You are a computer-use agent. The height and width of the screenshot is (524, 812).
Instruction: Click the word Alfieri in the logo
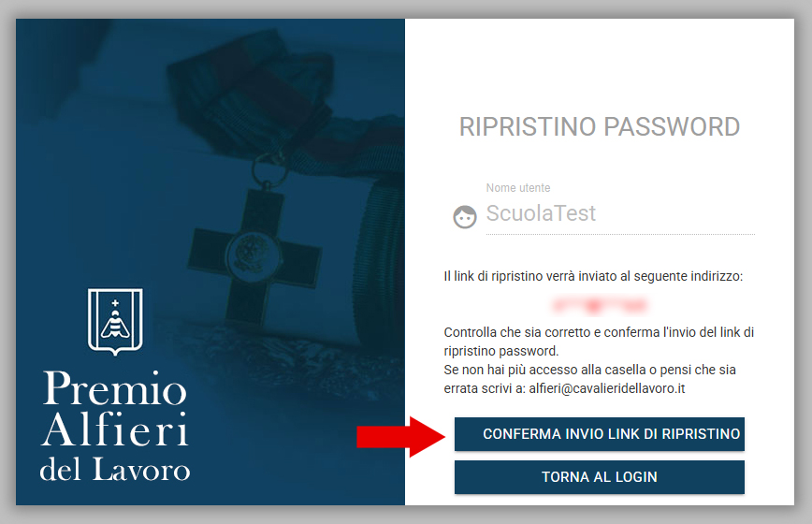pyautogui.click(x=115, y=429)
